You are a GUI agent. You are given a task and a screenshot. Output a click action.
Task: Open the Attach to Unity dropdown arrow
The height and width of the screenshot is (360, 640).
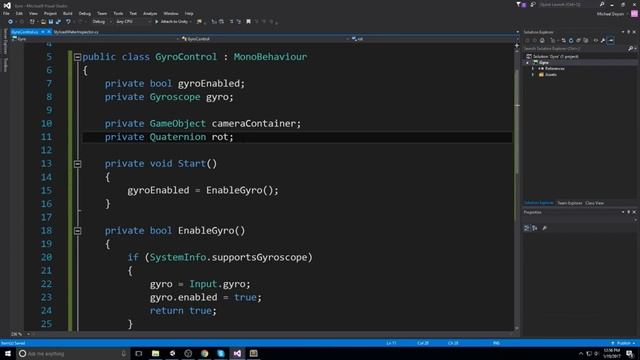pos(191,22)
